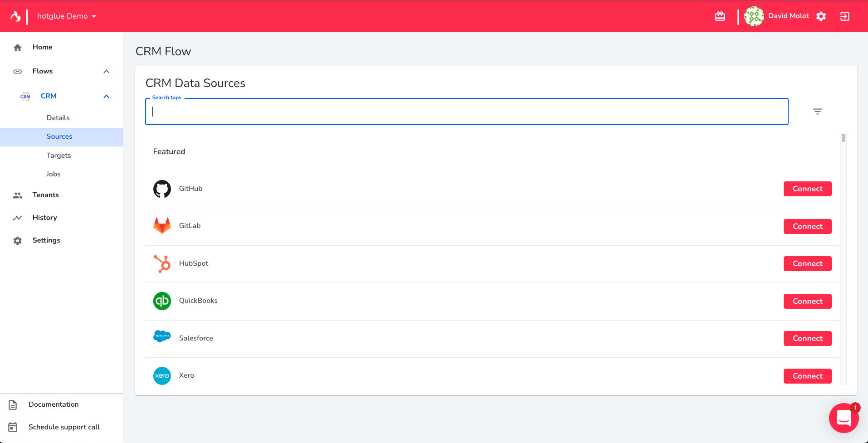
Task: Click the QuickBooks source name
Action: 198,301
